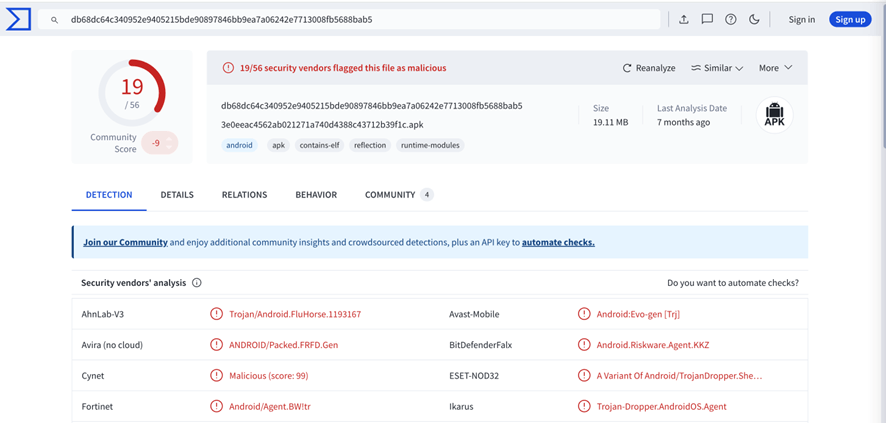Click the VirusTotal logo icon

18,20
